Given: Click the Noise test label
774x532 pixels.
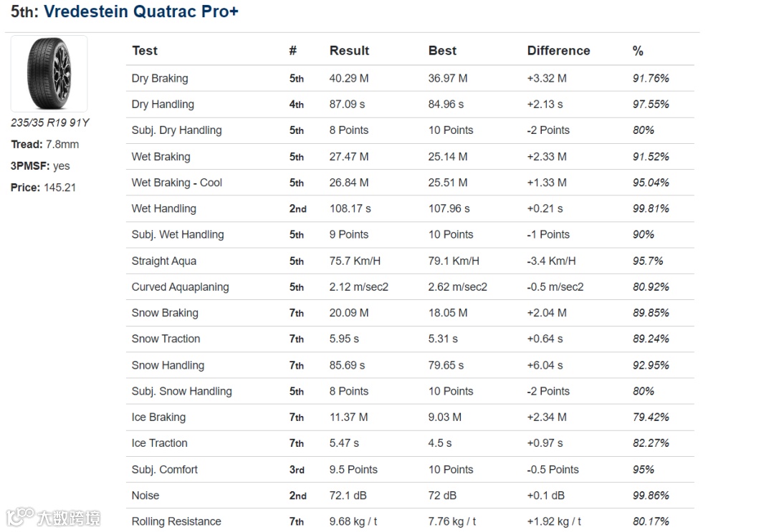Looking at the screenshot, I should (x=145, y=495).
